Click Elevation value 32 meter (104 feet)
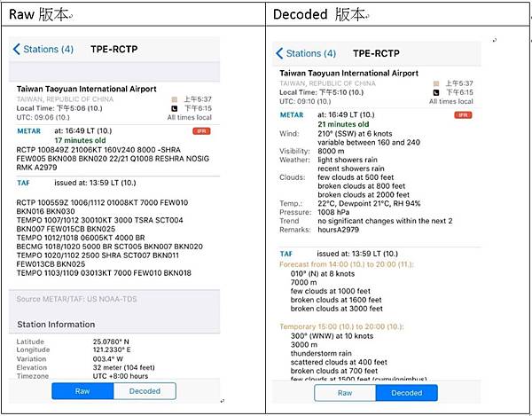This screenshot has width=532, height=416. 124,367
